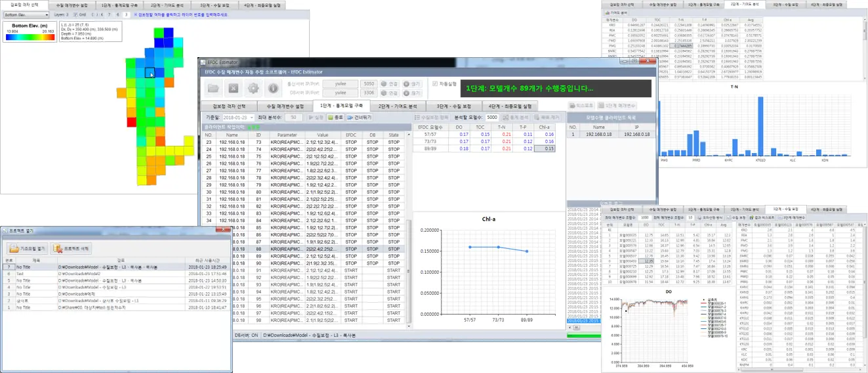Image resolution: width=868 pixels, height=373 pixels.
Task: Select project 6 Test row
Action: tap(115, 274)
